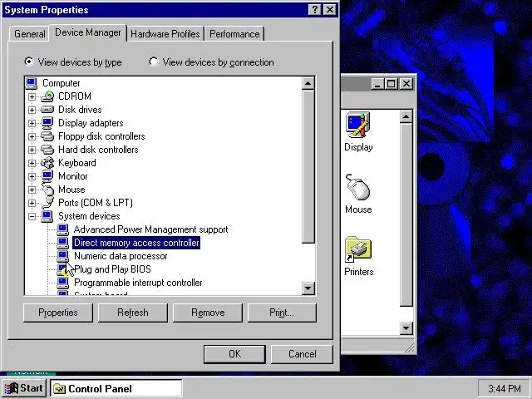Click the Numeric data processor icon
Image resolution: width=532 pixels, height=399 pixels.
(62, 256)
